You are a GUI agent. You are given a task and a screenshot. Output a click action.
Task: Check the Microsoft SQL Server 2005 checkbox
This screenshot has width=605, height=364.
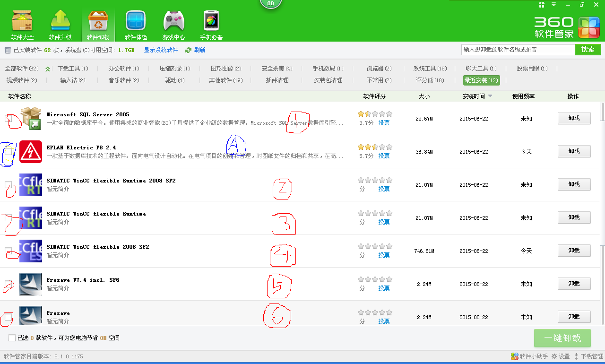(9, 119)
